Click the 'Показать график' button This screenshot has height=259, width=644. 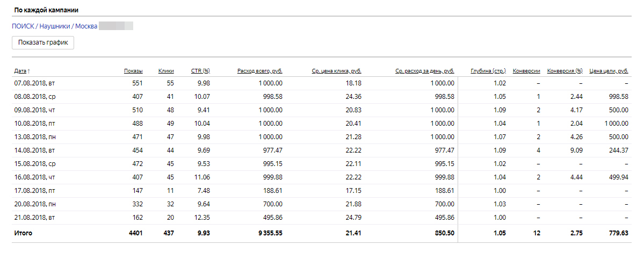[43, 43]
